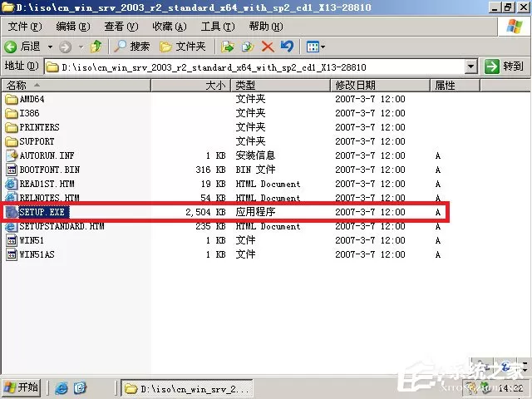
Task: Activate the D:\iso taskbar window button
Action: pyautogui.click(x=187, y=388)
